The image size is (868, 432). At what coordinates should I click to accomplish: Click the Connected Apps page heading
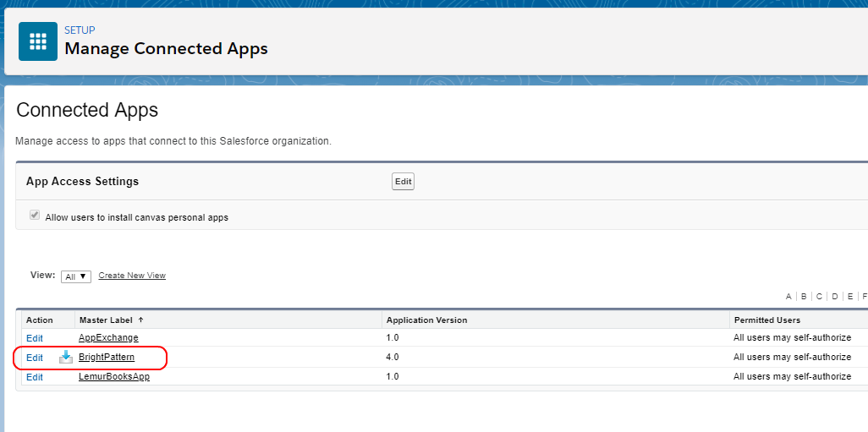point(87,110)
